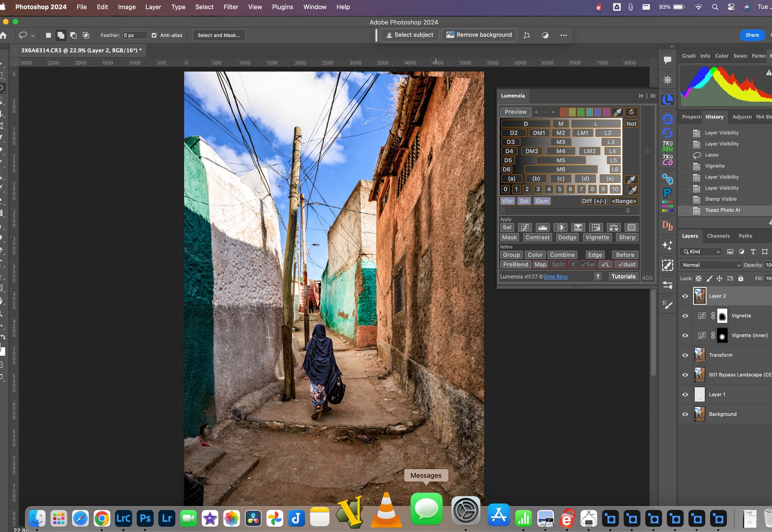Open the Filter menu

pos(231,7)
